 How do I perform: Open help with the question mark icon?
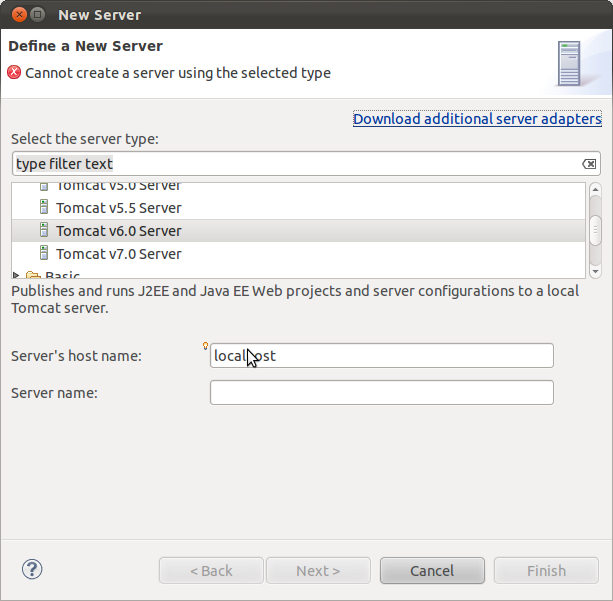(x=32, y=569)
